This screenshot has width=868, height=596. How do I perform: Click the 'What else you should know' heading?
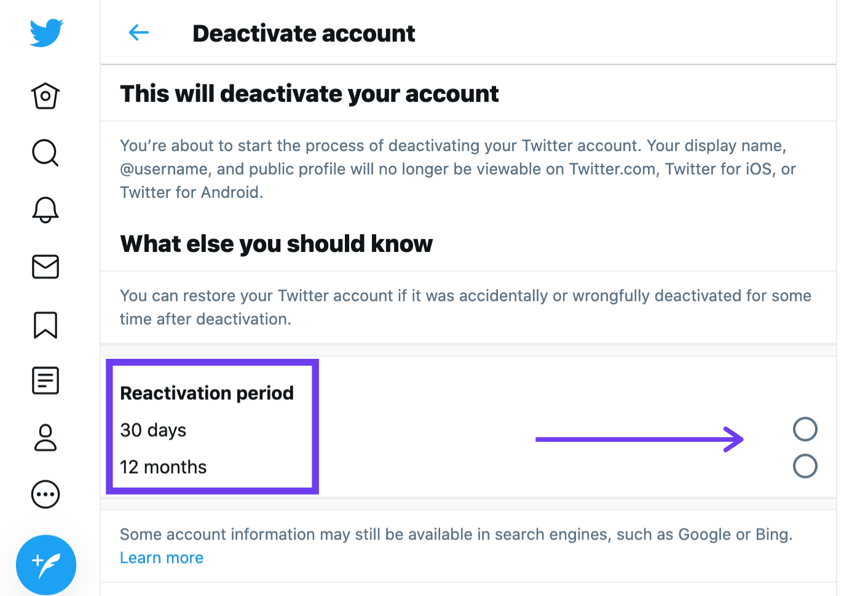coord(275,243)
